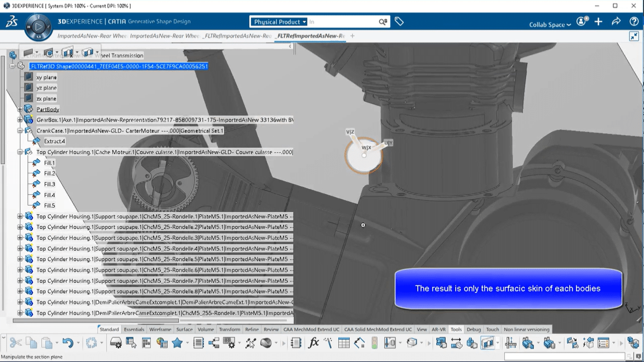
Task: Click the user profile avatar icon
Action: [x=581, y=21]
